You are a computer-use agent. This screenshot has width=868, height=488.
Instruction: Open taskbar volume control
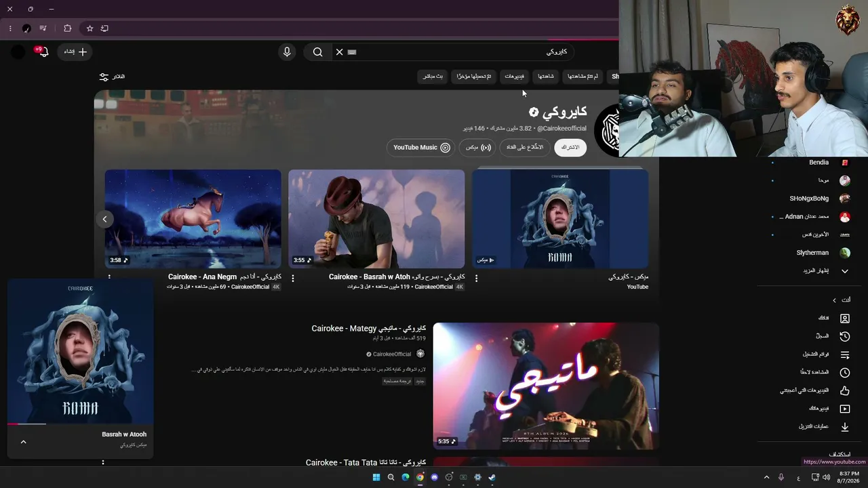pos(826,477)
